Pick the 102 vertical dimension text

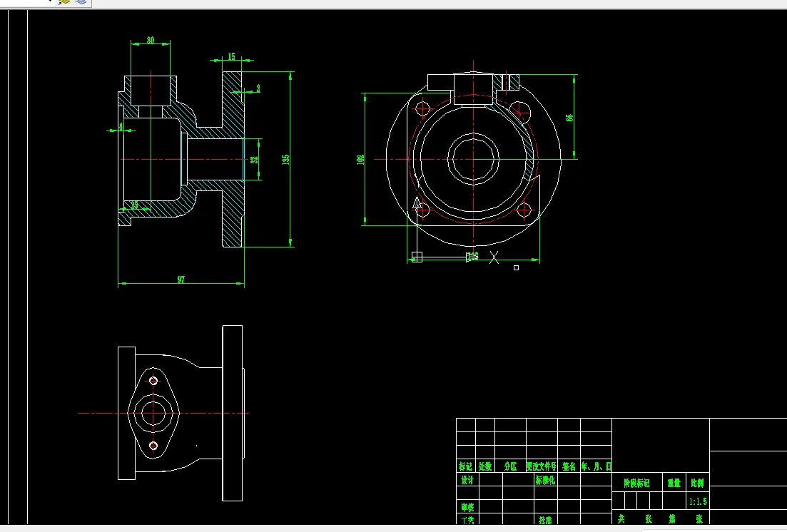coord(360,160)
